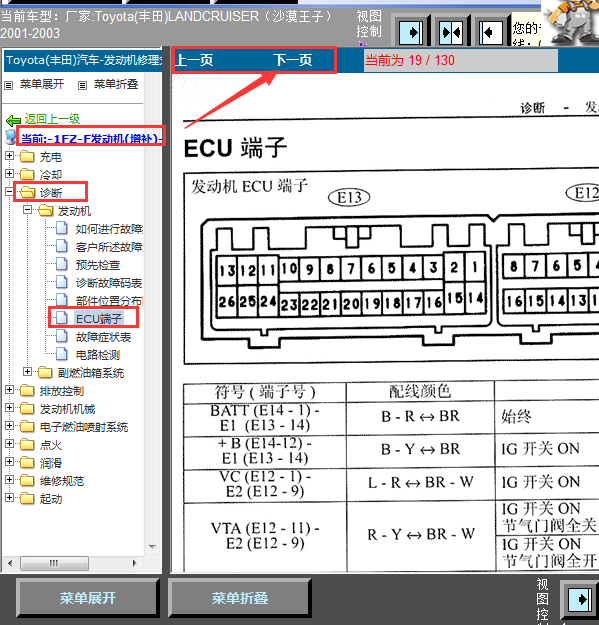Click the top 菜单展开 text link

coord(42,84)
